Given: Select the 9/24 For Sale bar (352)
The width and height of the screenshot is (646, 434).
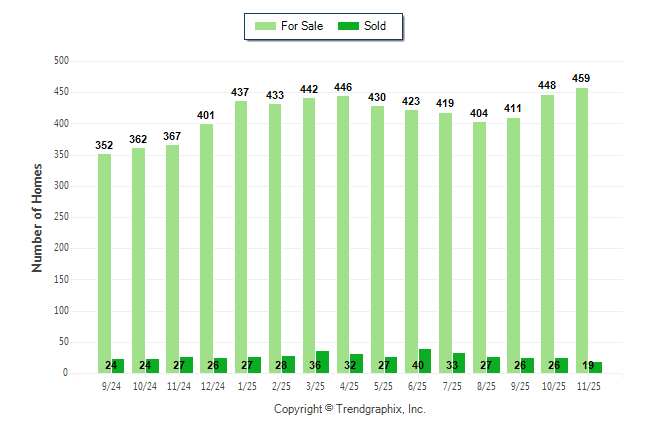Looking at the screenshot, I should [105, 263].
